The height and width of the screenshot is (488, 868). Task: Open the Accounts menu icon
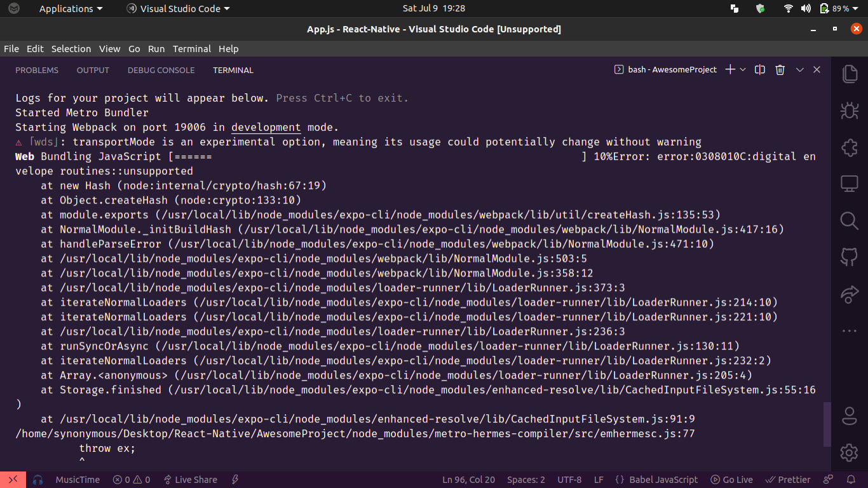pyautogui.click(x=850, y=416)
